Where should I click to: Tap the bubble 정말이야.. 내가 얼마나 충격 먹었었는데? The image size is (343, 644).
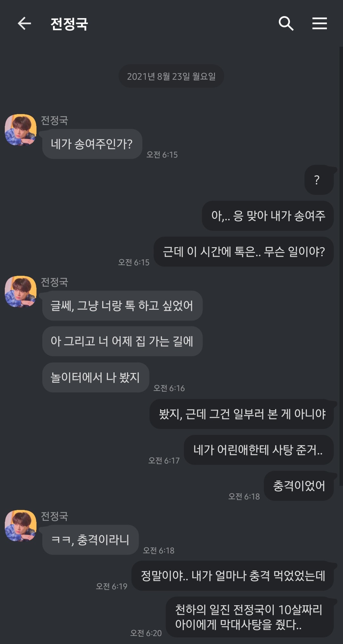pyautogui.click(x=232, y=576)
